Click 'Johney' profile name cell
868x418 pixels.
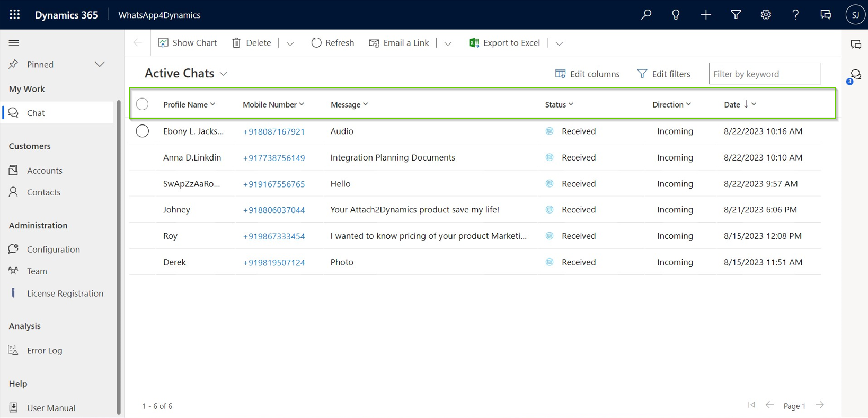(x=176, y=209)
